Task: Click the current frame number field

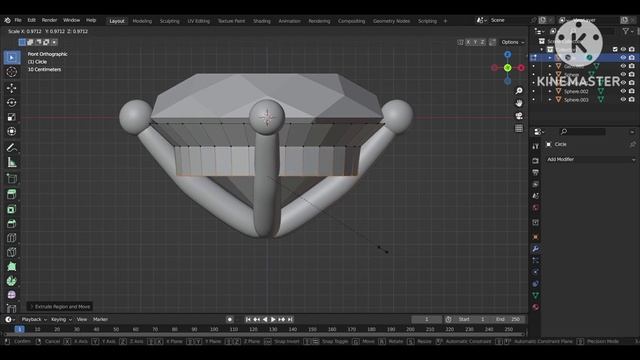Action: click(x=427, y=320)
